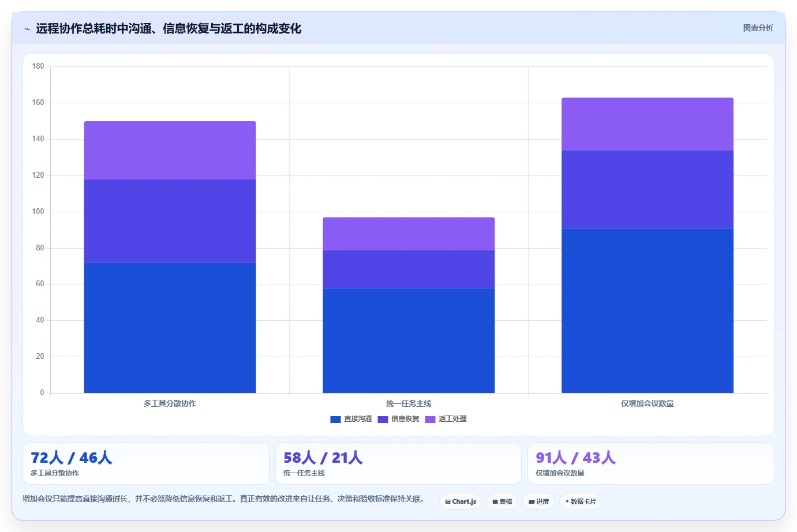797x532 pixels.
Task: Select the 进度 pill tag
Action: click(x=538, y=501)
